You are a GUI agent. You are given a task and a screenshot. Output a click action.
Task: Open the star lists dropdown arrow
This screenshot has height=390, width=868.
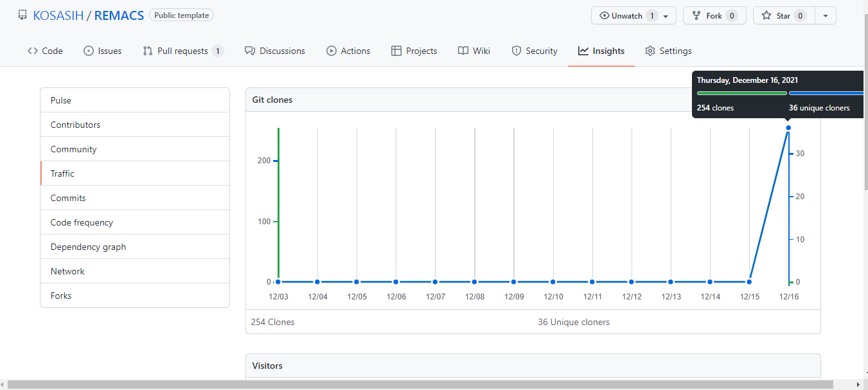(826, 15)
